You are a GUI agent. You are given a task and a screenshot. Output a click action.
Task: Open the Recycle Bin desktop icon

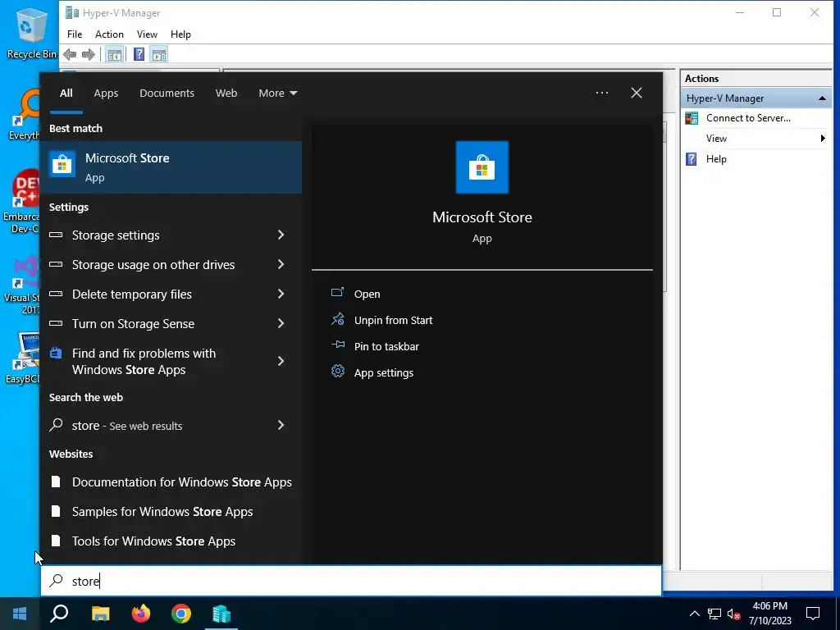pyautogui.click(x=31, y=32)
